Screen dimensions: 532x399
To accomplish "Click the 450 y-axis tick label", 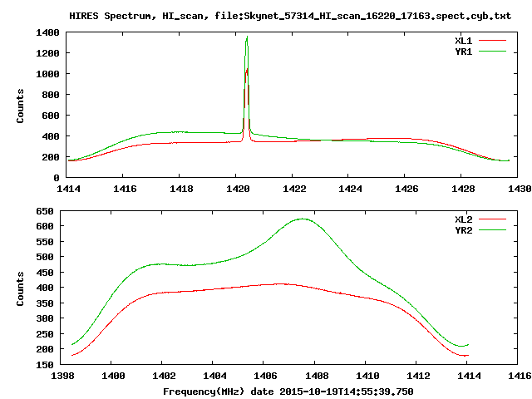I will (45, 273).
